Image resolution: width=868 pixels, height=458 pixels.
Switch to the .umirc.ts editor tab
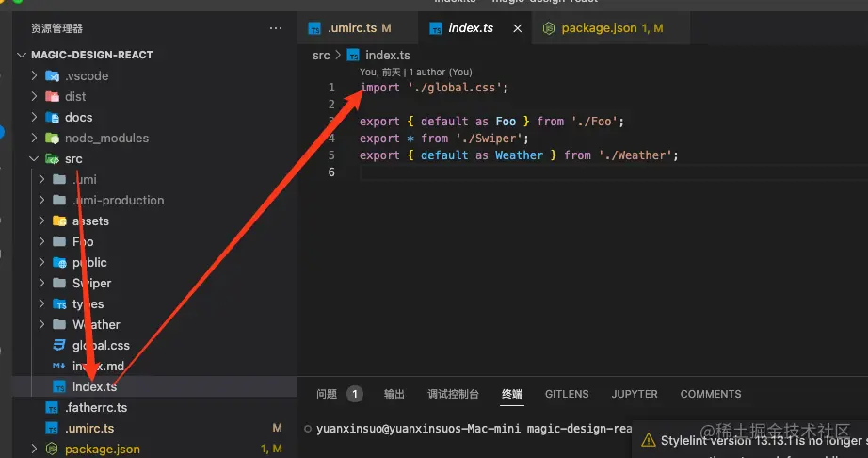[x=358, y=28]
